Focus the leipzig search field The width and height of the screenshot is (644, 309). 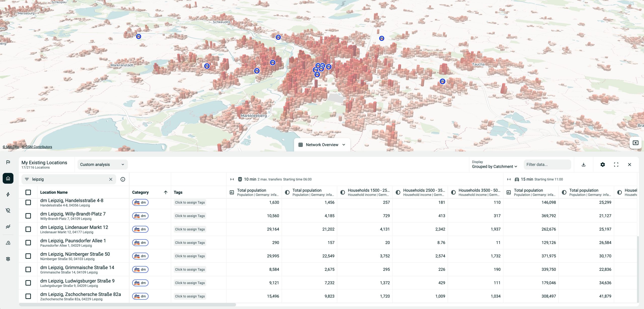(x=69, y=179)
